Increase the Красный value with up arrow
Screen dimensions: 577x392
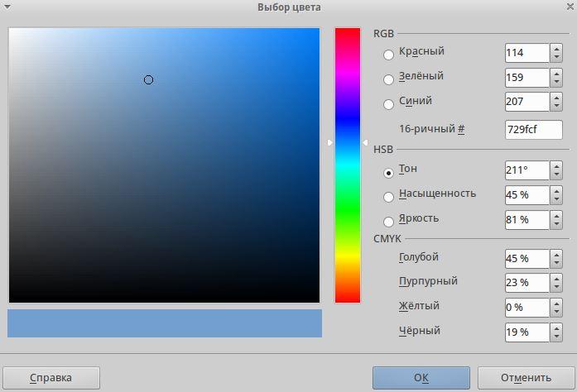click(x=556, y=48)
